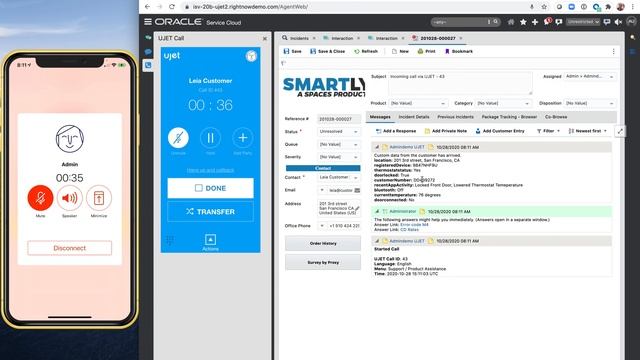Click the Reference # field
This screenshot has width=640, height=360.
(x=339, y=119)
